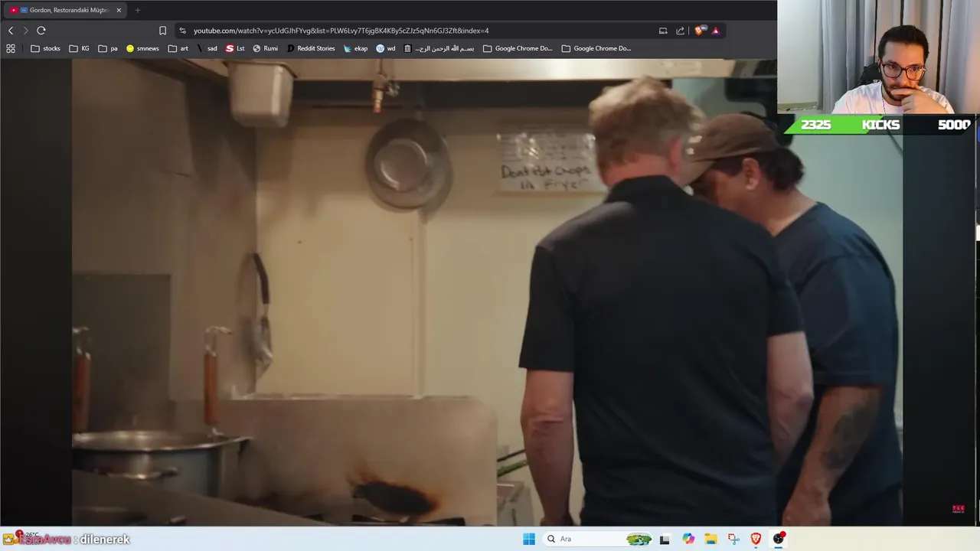Open a new browser tab
980x551 pixels.
[138, 10]
